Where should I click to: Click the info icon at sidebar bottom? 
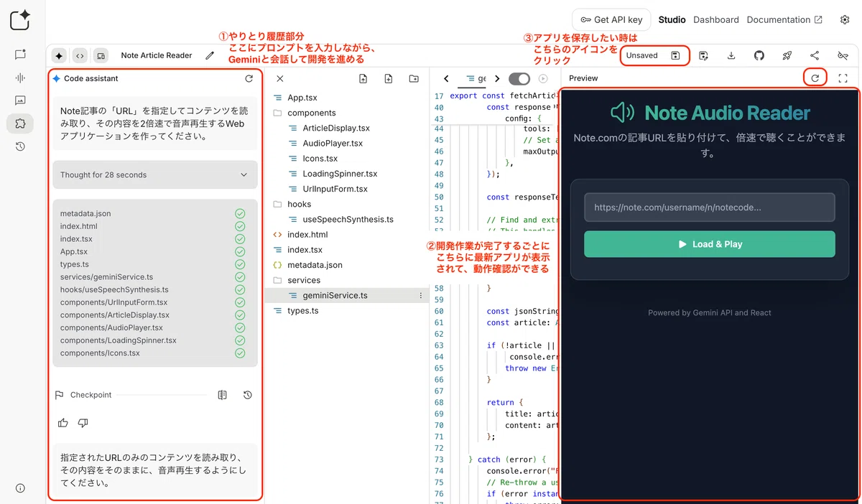point(20,488)
